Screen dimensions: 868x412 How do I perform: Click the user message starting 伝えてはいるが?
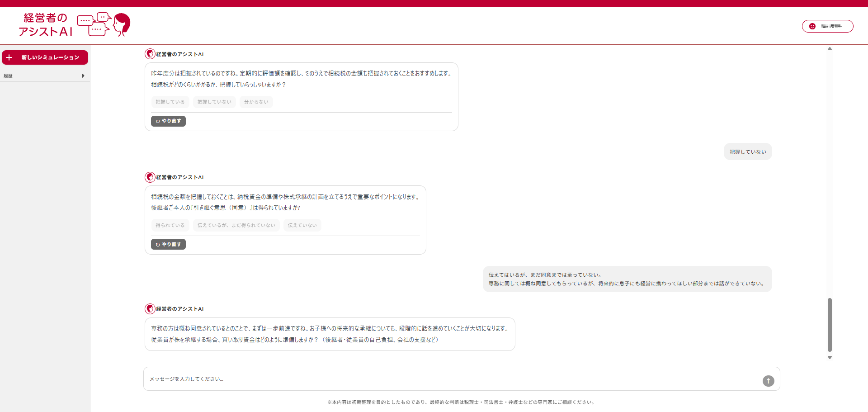[627, 279]
